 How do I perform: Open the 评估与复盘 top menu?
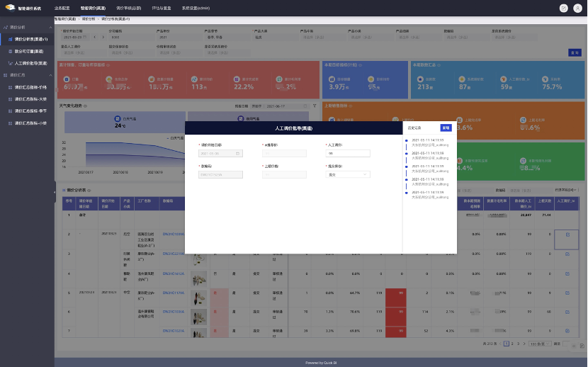(x=162, y=8)
